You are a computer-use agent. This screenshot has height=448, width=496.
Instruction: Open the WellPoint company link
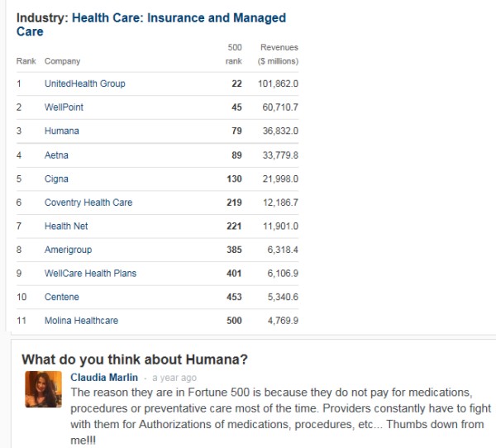pos(64,107)
